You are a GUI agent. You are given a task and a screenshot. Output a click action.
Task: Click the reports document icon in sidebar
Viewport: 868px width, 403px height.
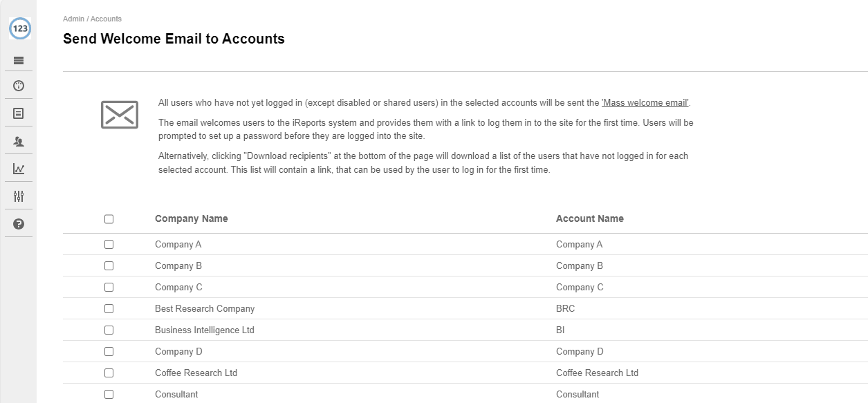tap(19, 113)
